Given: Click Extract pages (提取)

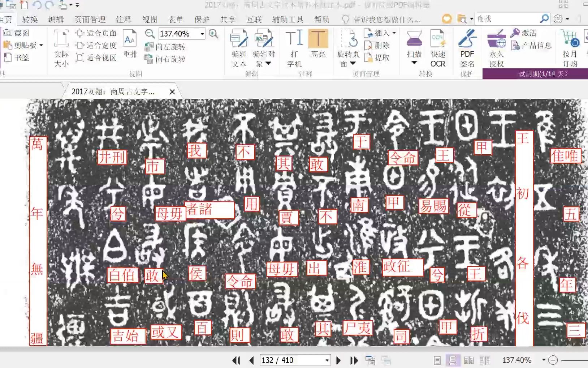Looking at the screenshot, I should click(377, 57).
